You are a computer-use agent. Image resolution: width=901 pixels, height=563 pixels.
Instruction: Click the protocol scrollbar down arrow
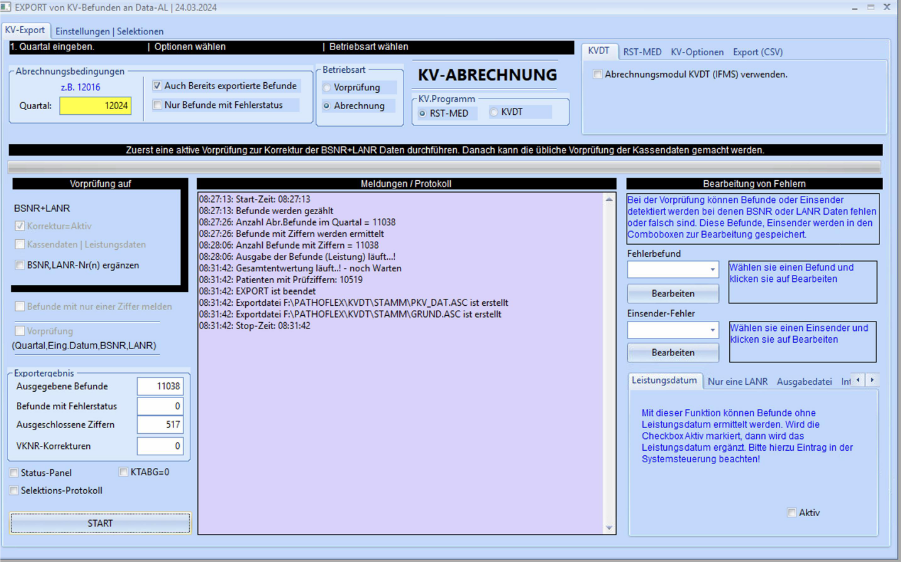click(x=609, y=527)
